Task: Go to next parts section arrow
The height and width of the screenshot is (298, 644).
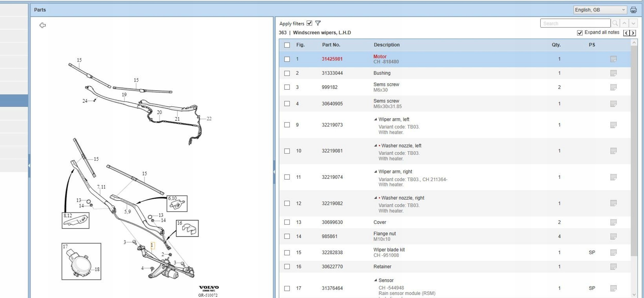Action: (x=633, y=33)
